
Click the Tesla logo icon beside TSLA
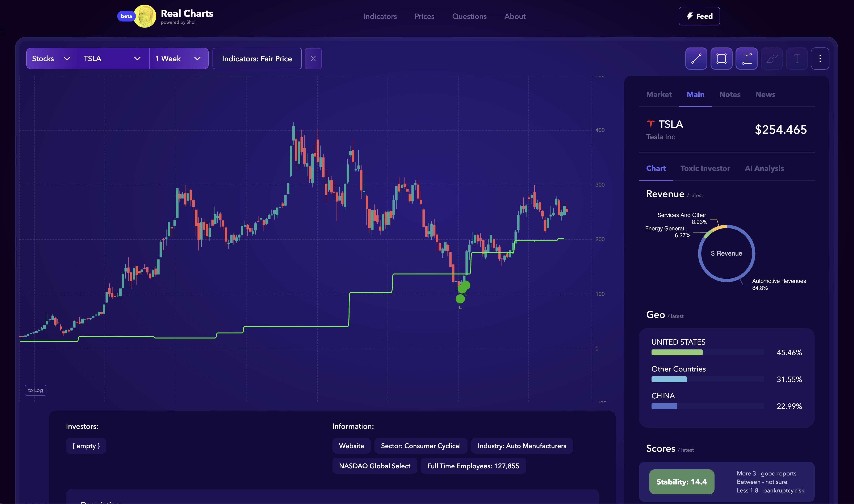click(650, 124)
